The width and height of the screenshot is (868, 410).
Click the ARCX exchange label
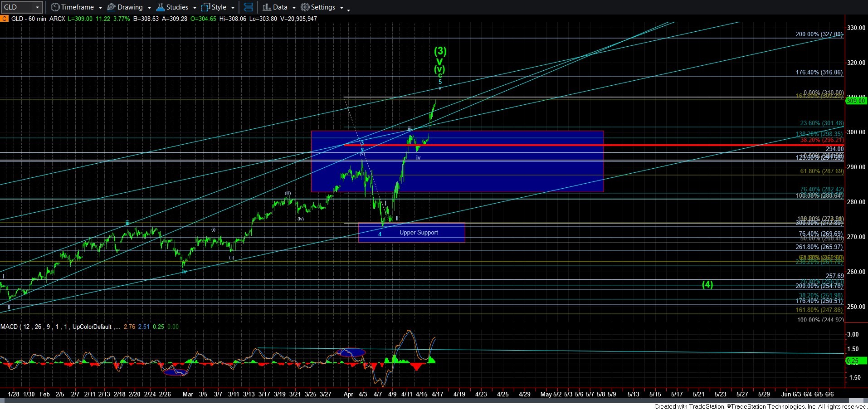tap(58, 19)
